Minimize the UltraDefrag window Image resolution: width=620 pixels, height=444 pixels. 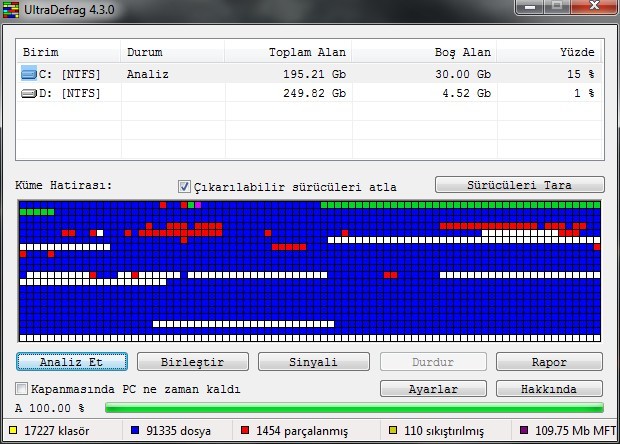point(530,6)
